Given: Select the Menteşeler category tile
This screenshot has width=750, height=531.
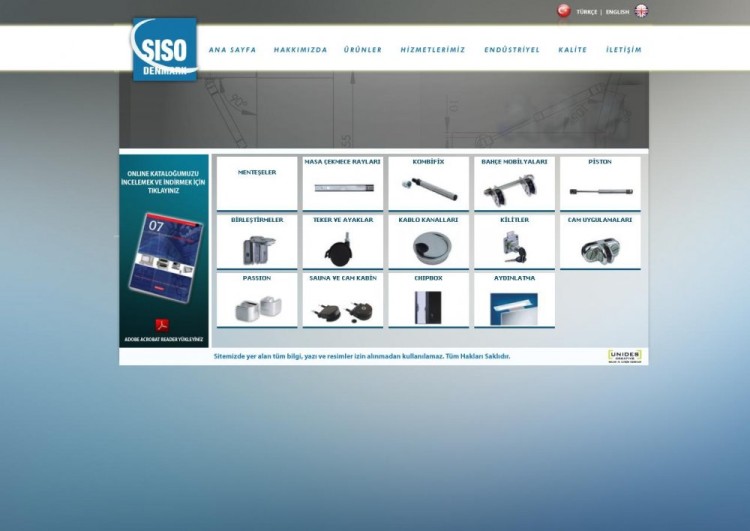Looking at the screenshot, I should click(x=257, y=183).
